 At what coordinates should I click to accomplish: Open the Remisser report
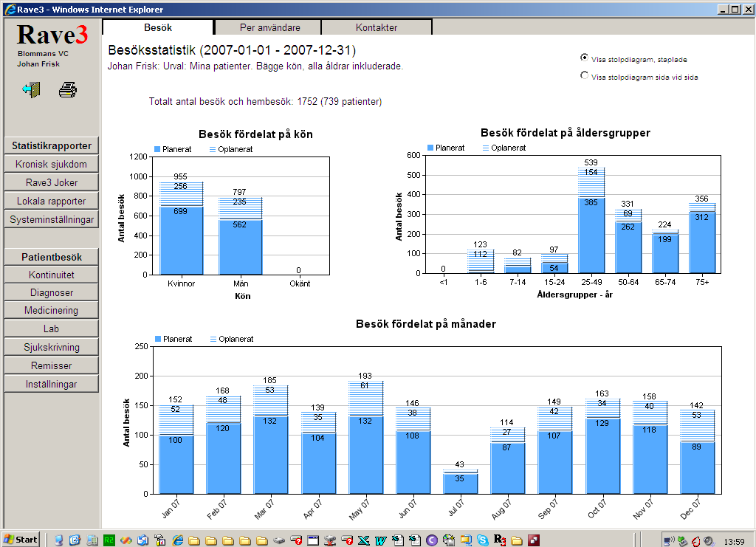coord(52,365)
